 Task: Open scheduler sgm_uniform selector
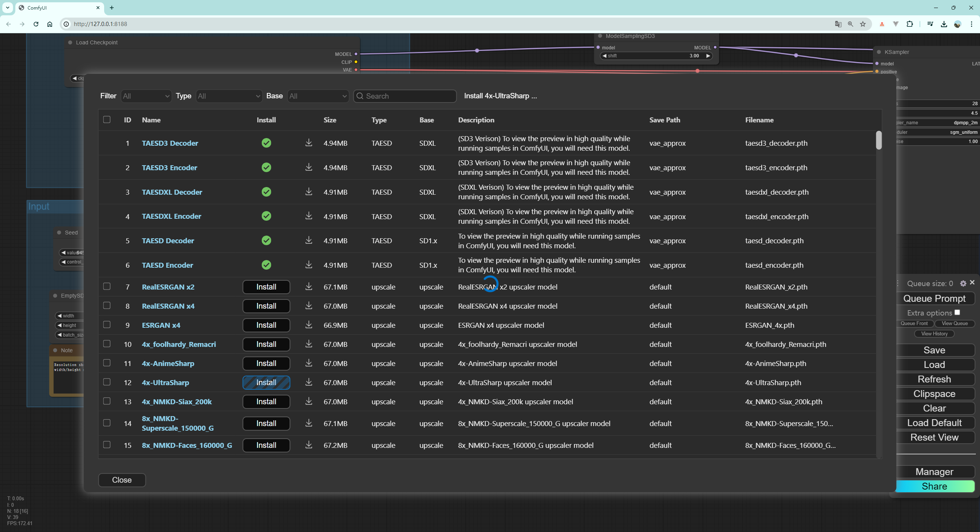(938, 132)
